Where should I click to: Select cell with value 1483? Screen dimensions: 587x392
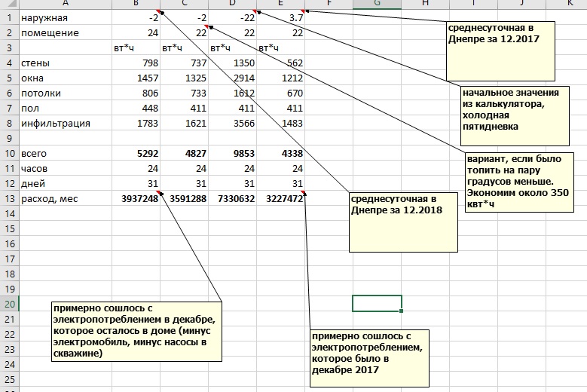281,123
